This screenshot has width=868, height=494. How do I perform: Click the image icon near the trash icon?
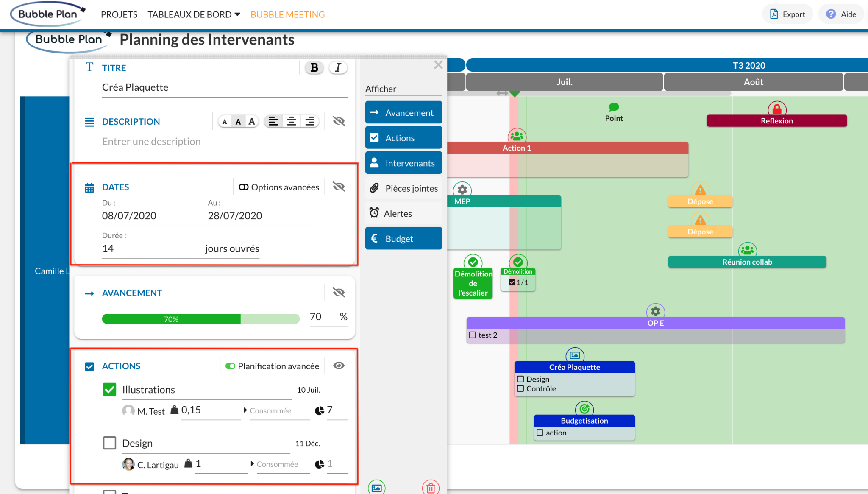[377, 488]
